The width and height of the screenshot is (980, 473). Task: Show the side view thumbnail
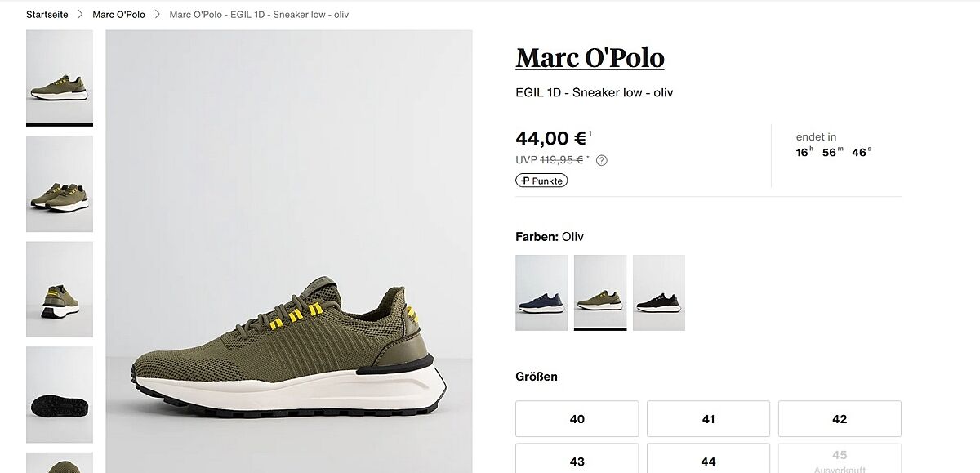[x=60, y=78]
